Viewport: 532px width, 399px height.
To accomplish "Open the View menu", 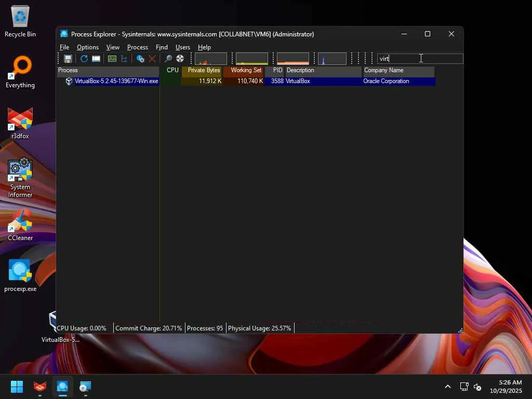I will pos(113,47).
